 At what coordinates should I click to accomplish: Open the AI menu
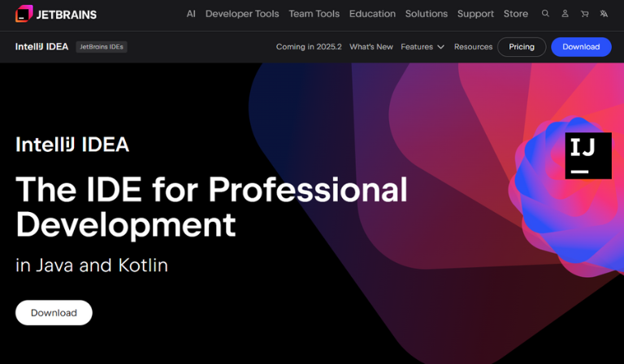191,14
